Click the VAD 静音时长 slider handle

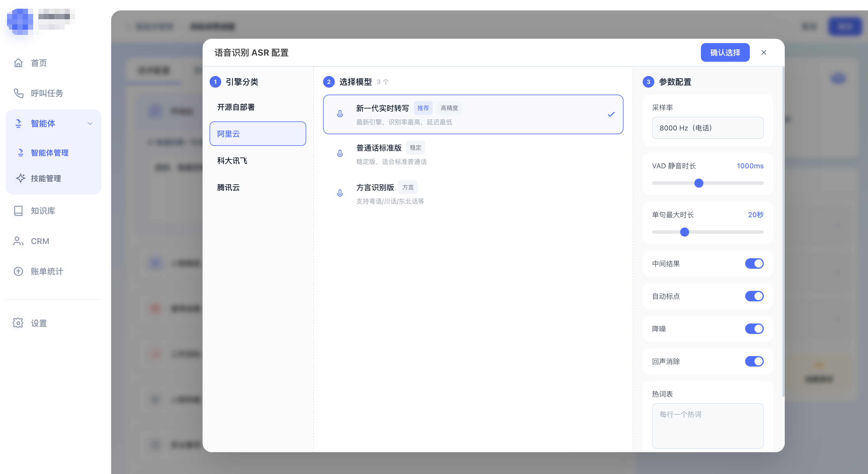(x=699, y=183)
